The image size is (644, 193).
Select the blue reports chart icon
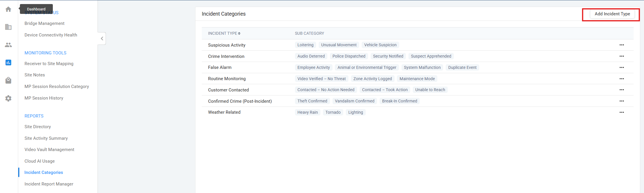[x=8, y=63]
